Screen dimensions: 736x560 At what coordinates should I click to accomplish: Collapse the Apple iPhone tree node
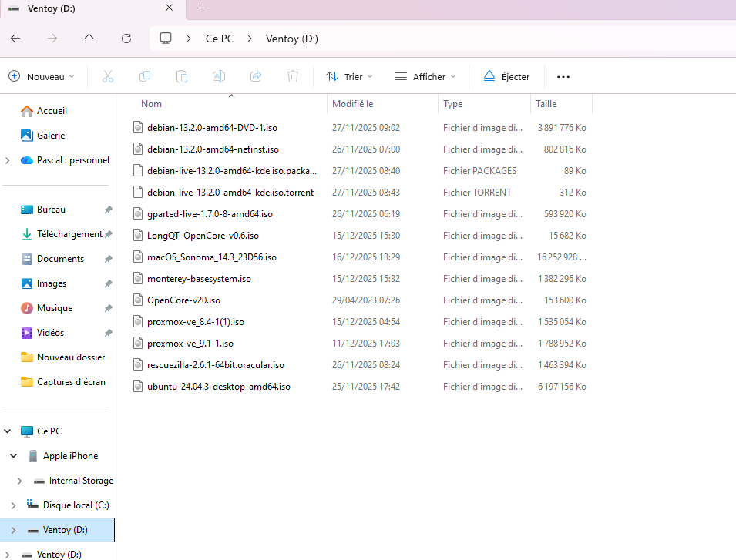(x=13, y=456)
